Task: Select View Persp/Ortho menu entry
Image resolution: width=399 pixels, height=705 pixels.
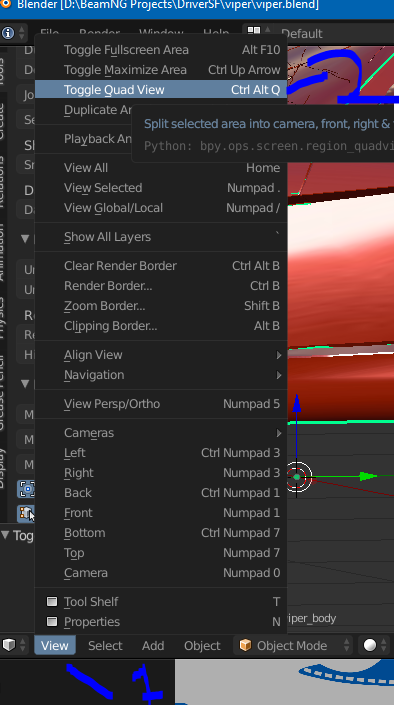Action: pyautogui.click(x=161, y=404)
